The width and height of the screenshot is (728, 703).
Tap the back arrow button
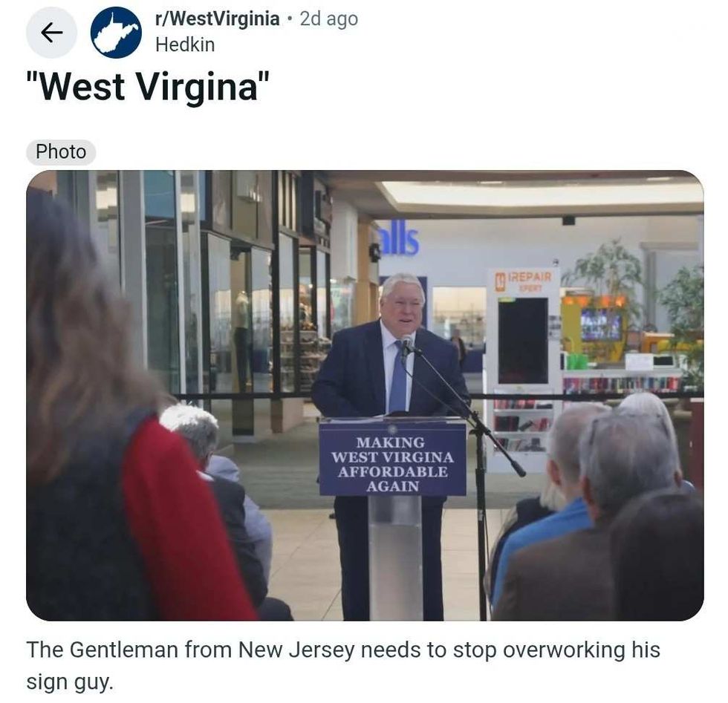[51, 33]
